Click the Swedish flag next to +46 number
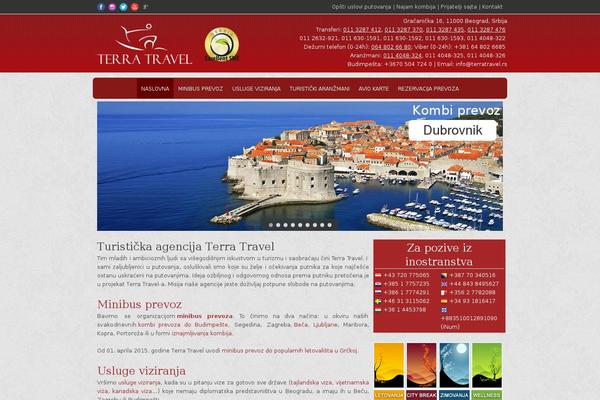Screen dimensions: 600x400 pos(378,301)
